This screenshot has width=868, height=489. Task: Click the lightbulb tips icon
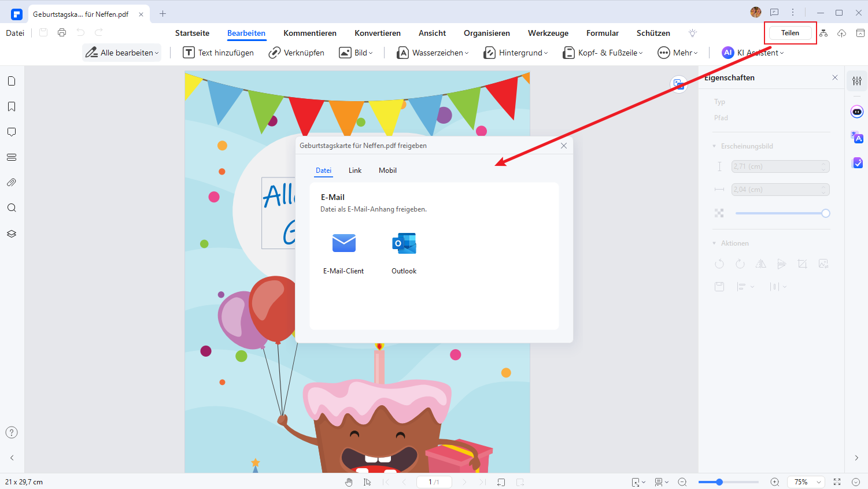point(693,33)
